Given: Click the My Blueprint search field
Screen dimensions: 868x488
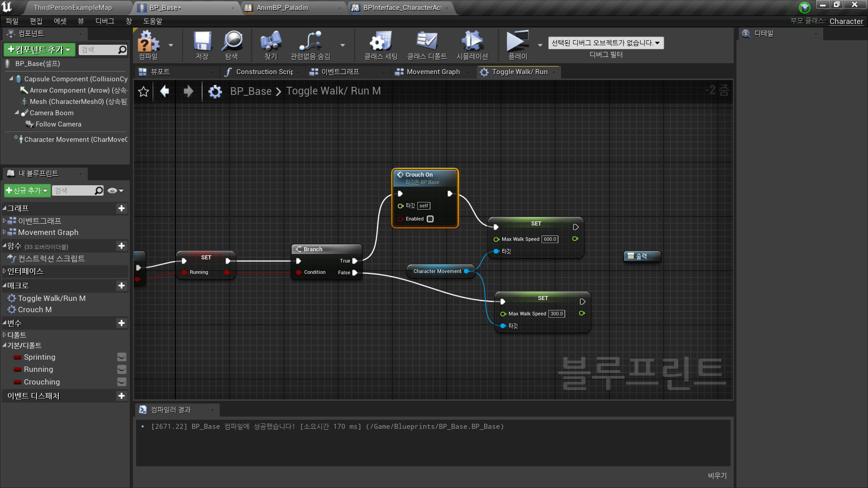Looking at the screenshot, I should tap(73, 191).
